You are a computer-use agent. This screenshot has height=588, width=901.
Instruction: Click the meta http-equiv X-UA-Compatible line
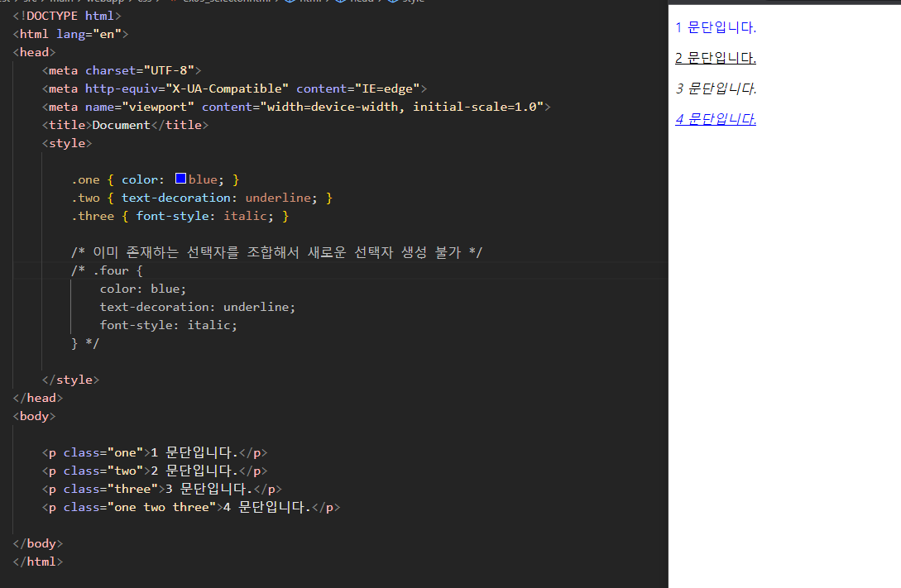pyautogui.click(x=234, y=89)
